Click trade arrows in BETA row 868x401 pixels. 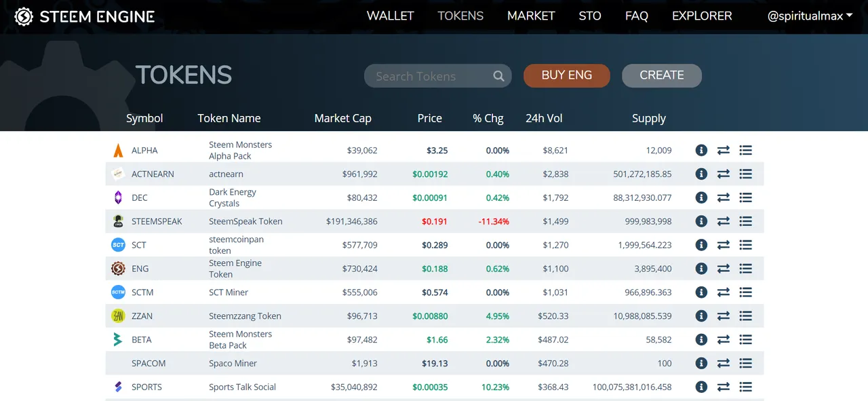point(724,340)
